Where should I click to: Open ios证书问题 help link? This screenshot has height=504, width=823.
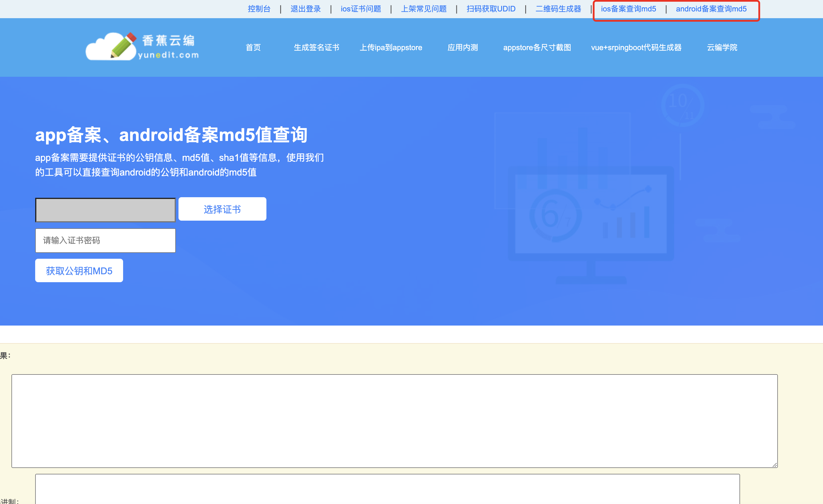click(361, 9)
